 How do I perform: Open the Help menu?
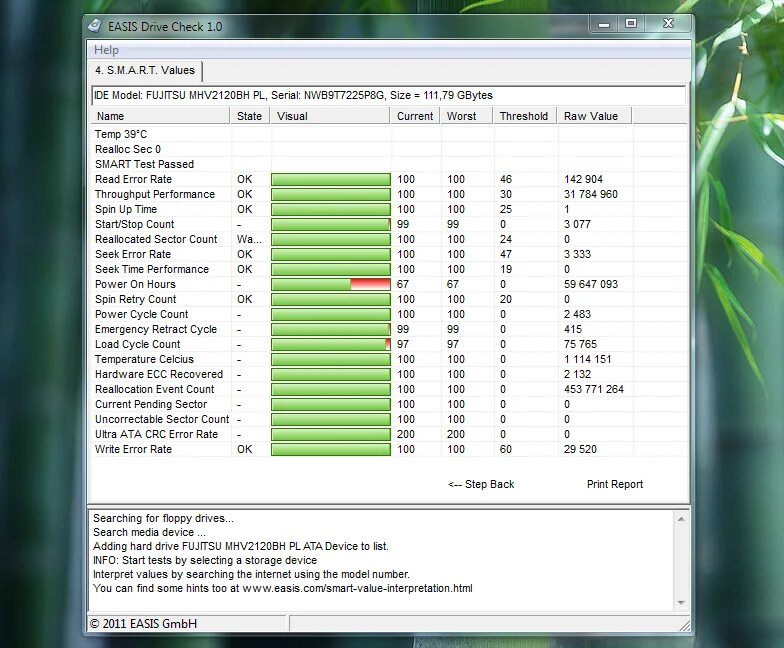click(x=106, y=50)
